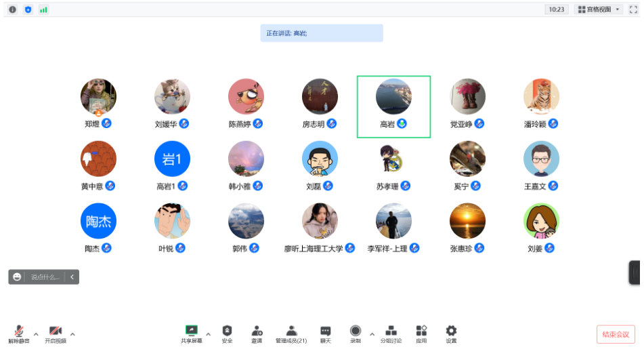
Task: Open Settings (设置) gear icon
Action: click(x=451, y=333)
